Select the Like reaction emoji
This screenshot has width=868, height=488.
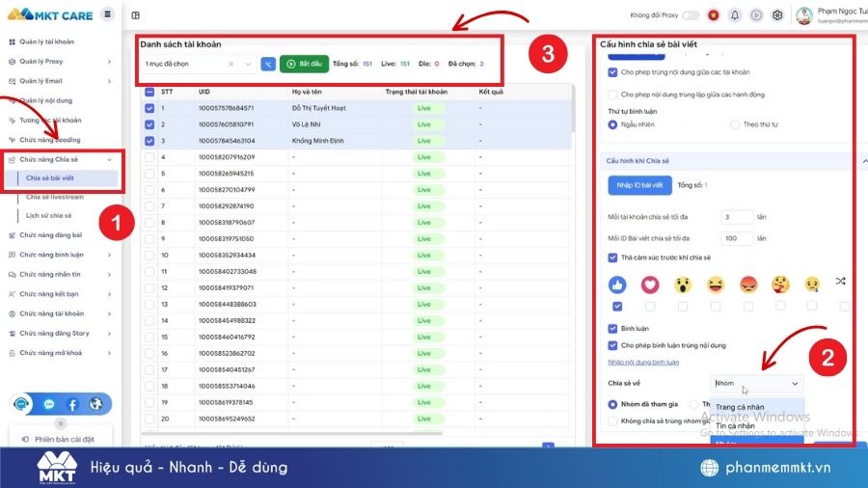click(617, 285)
